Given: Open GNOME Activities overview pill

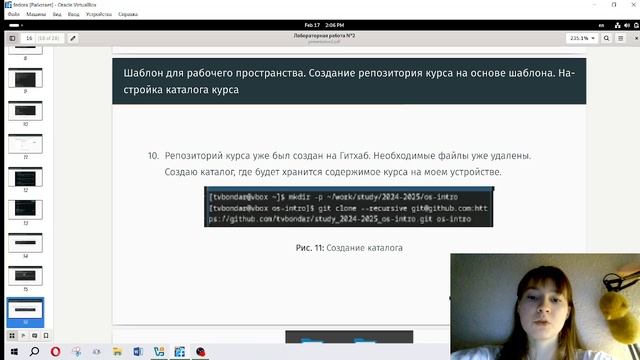Looking at the screenshot, I should point(16,25).
